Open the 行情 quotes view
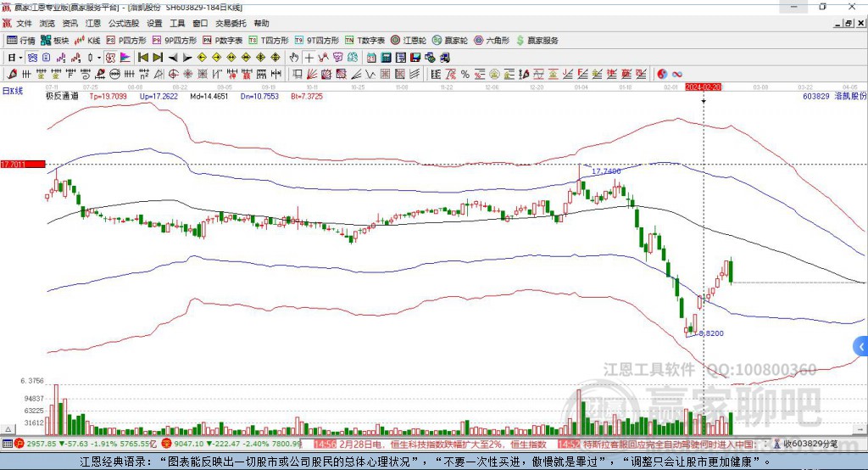 (x=20, y=41)
